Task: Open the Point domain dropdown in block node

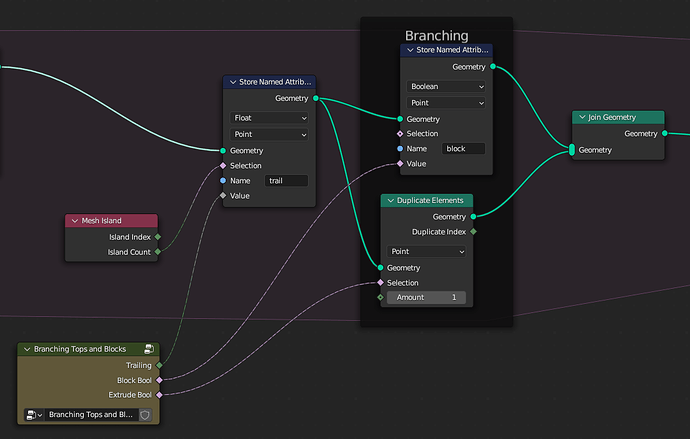Action: pos(446,103)
